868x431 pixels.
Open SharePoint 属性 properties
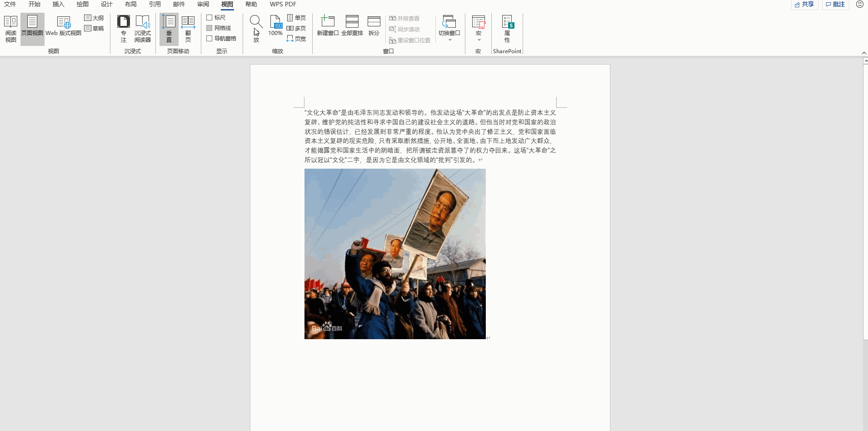507,27
